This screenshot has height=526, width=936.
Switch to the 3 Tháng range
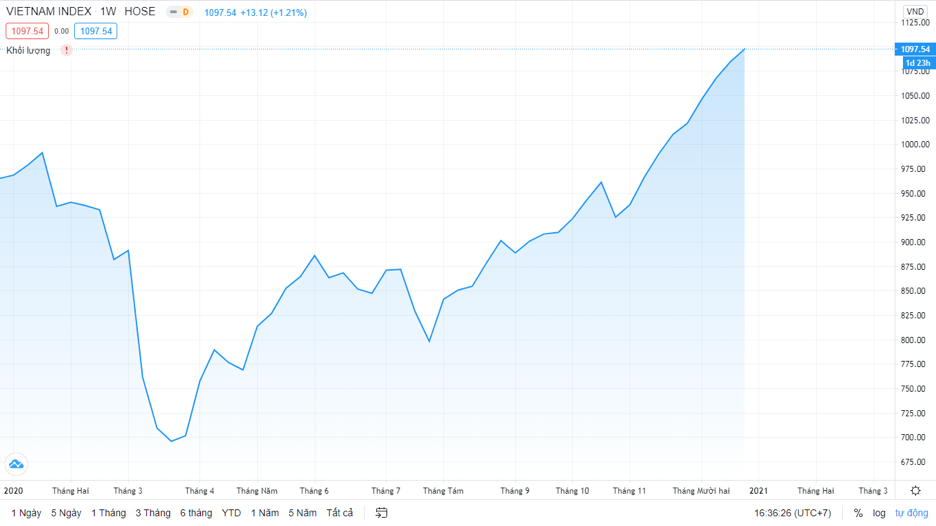[153, 513]
